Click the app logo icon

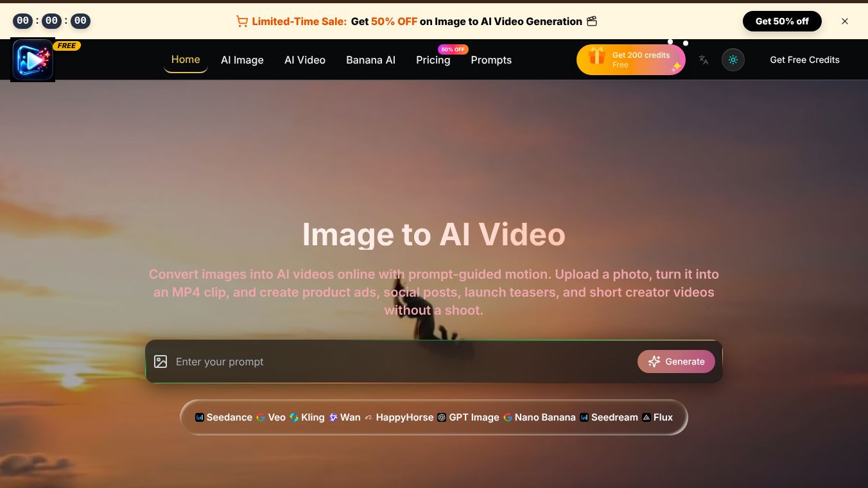[x=33, y=60]
